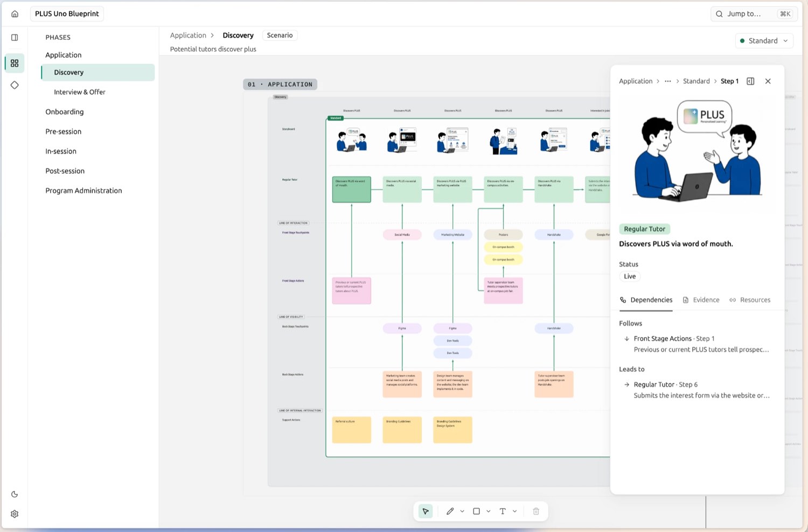Select the Referral culture yellow card
Image resolution: width=808 pixels, height=532 pixels.
click(x=351, y=430)
